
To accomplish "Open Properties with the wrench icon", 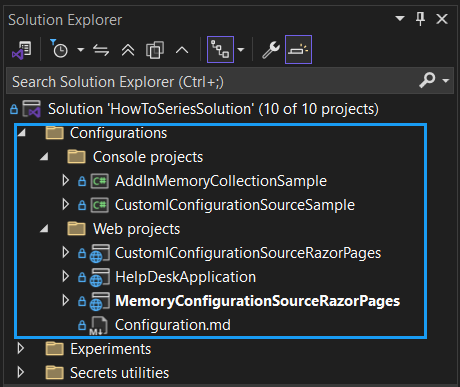I will pos(271,50).
